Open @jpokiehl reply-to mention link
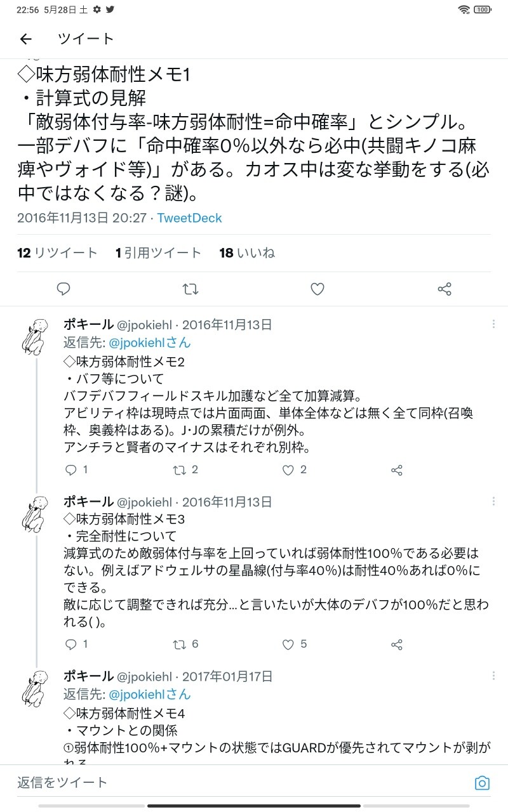 [x=150, y=343]
